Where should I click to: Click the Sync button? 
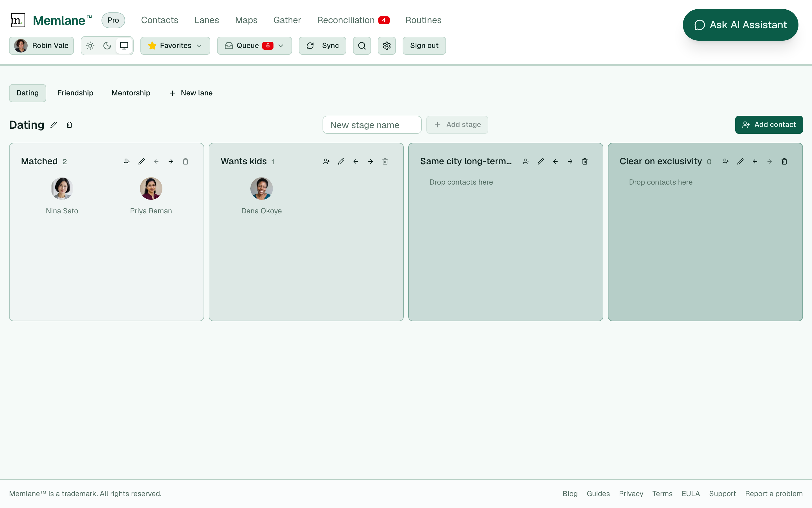[x=323, y=46]
